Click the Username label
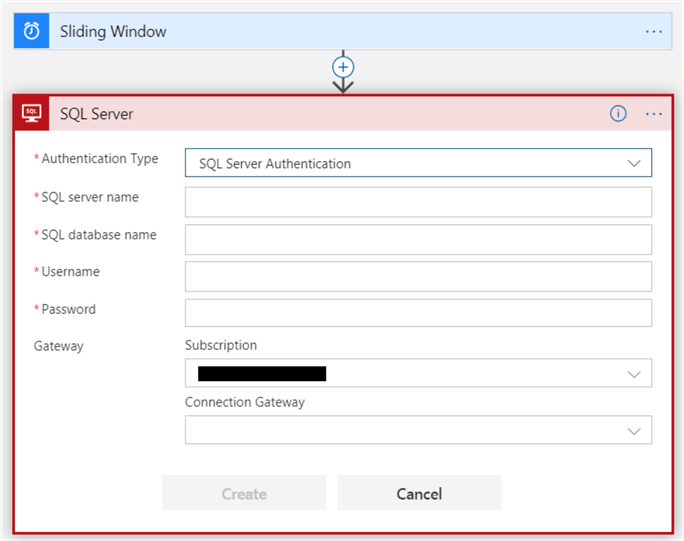684x541 pixels. click(x=71, y=272)
